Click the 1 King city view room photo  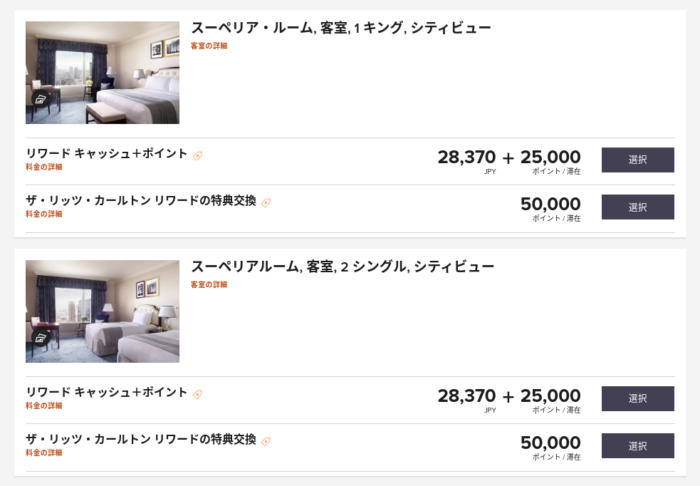coord(102,73)
